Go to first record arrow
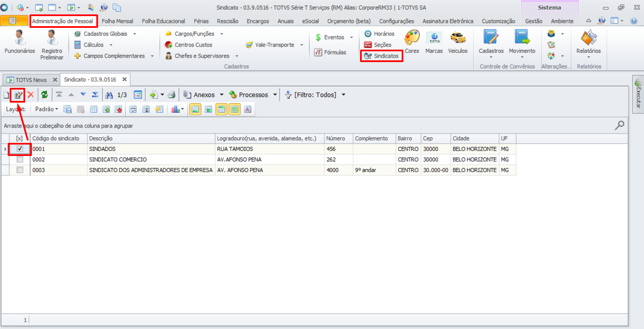The height and width of the screenshot is (329, 644). click(59, 95)
